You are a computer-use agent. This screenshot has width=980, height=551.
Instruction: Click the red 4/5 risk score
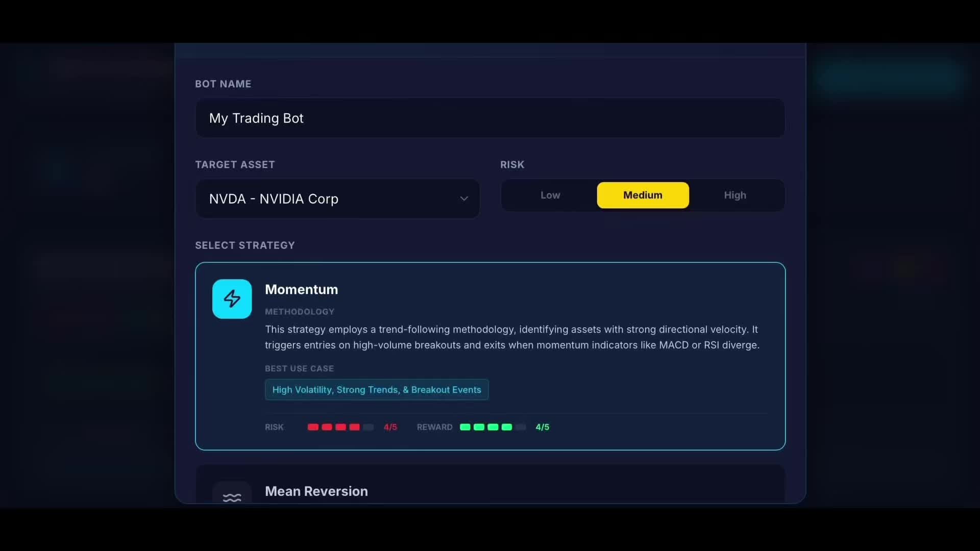(x=390, y=427)
